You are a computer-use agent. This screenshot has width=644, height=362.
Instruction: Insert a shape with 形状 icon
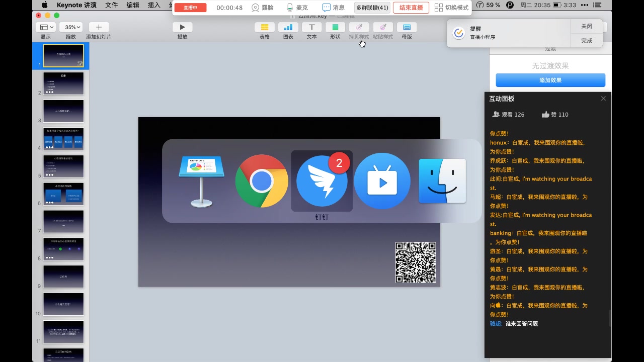(x=335, y=27)
